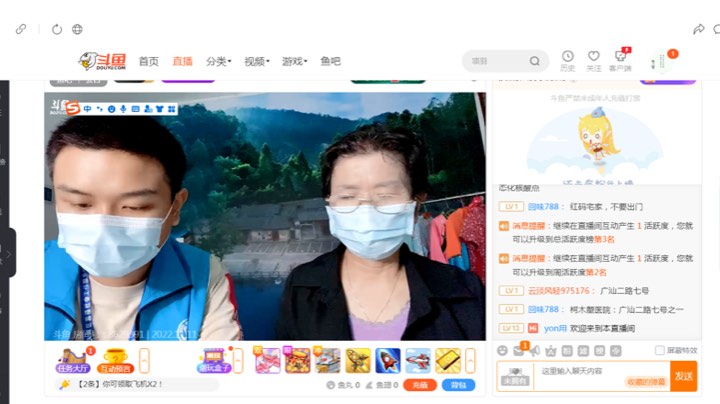Expand the 游戏 games dropdown

pyautogui.click(x=294, y=61)
